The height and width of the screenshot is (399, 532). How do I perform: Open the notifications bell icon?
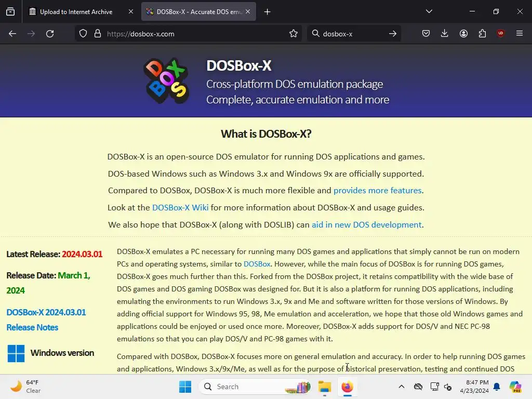(x=497, y=387)
